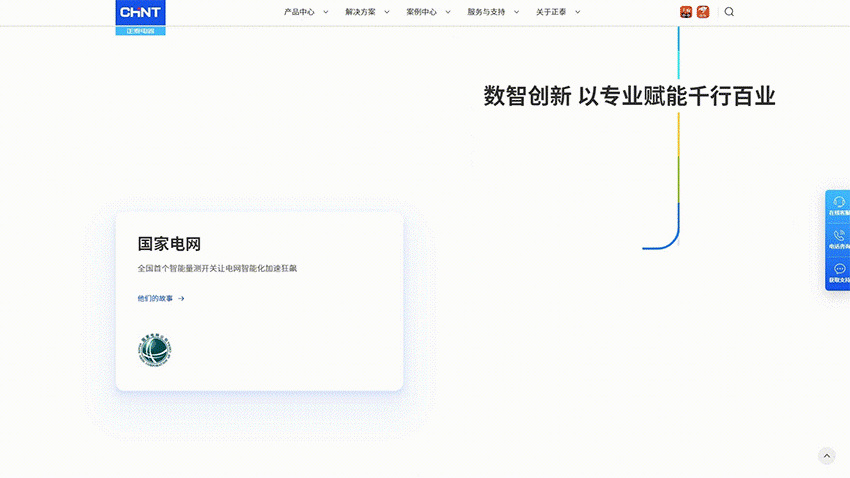Expand the chevron beside 服务与支持
Image resolution: width=850 pixels, height=478 pixels.
tap(517, 12)
